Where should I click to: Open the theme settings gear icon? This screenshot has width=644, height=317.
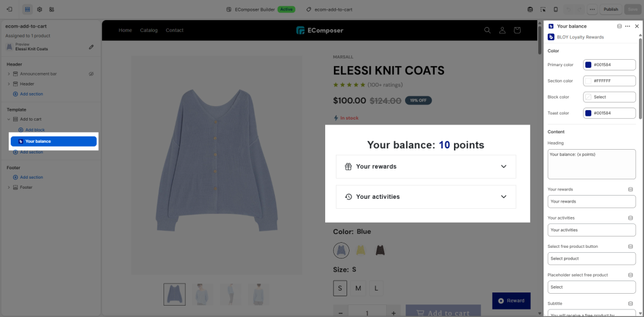point(40,9)
